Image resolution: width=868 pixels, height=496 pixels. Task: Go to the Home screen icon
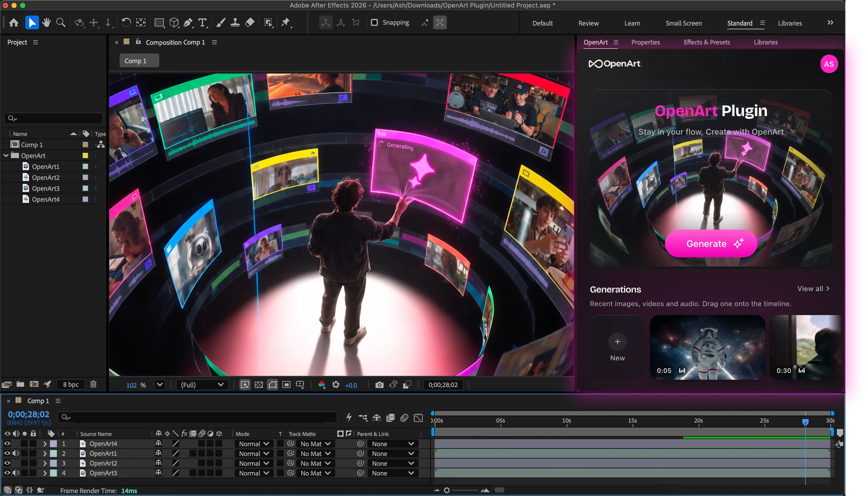click(14, 23)
